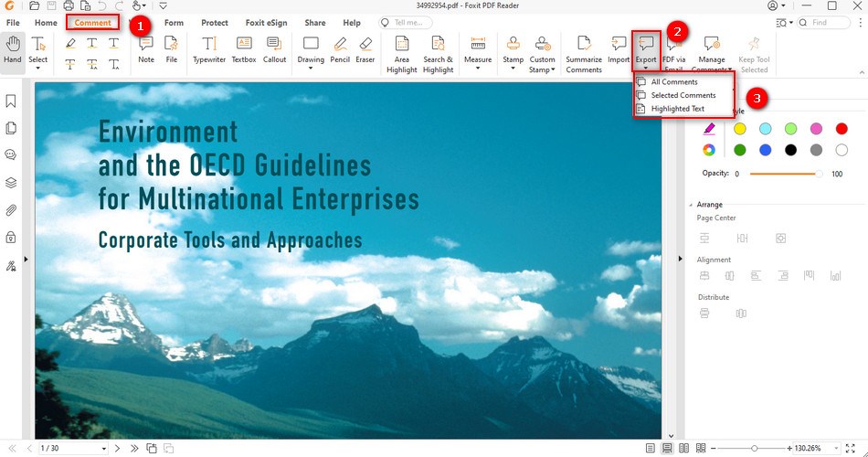Click the Summarize Comments icon
The width and height of the screenshot is (868, 457).
(x=584, y=52)
